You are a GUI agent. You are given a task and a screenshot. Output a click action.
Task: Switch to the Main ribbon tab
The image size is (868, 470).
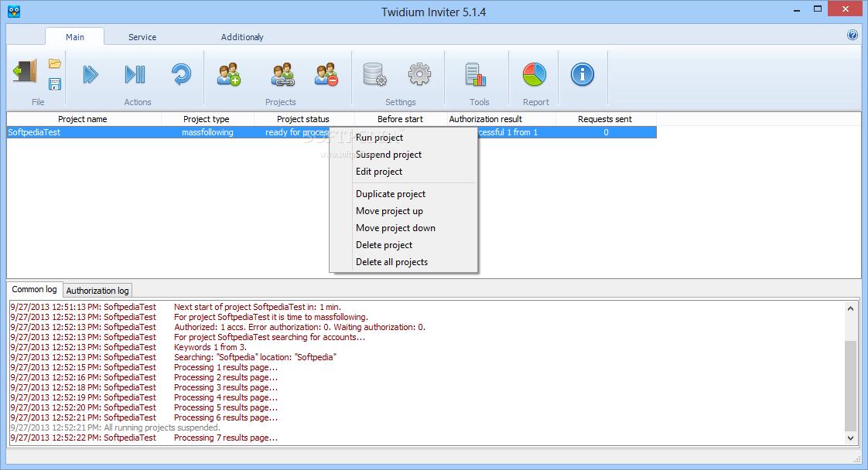coord(75,37)
